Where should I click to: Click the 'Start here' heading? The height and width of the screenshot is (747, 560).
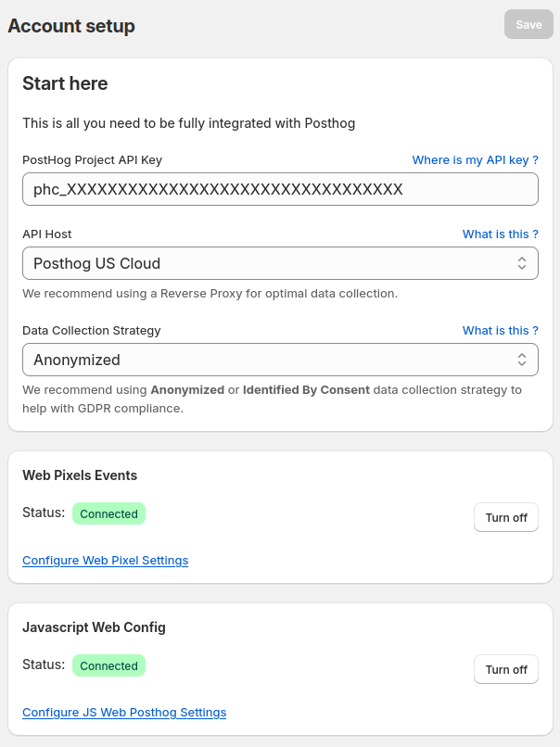click(x=65, y=83)
